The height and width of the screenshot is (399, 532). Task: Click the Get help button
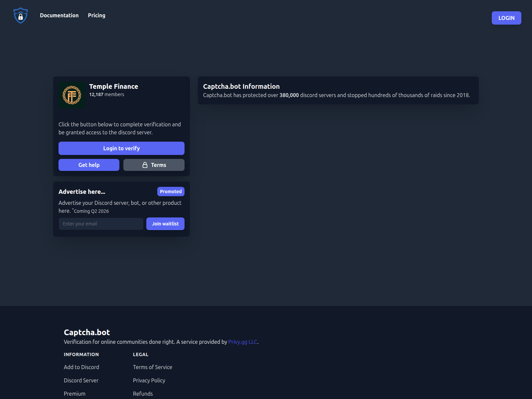click(89, 165)
